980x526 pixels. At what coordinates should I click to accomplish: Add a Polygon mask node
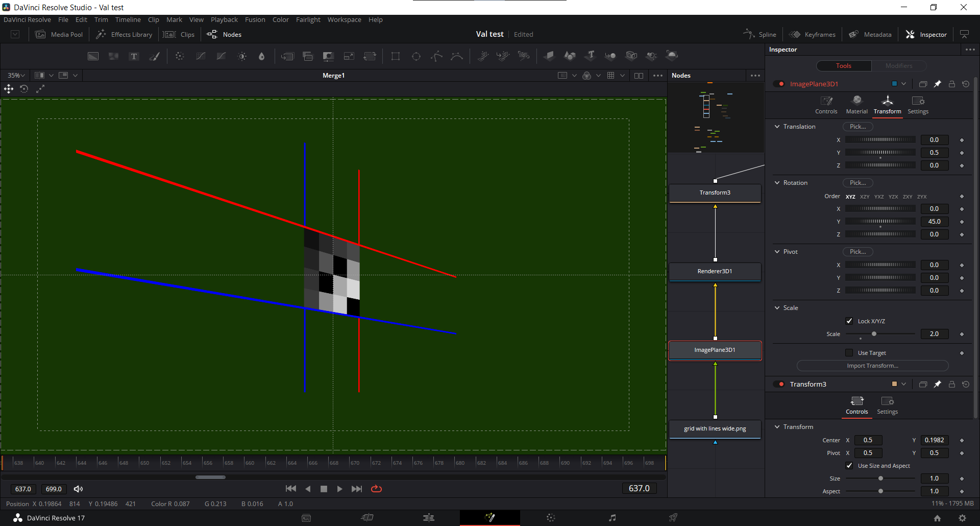tap(437, 56)
